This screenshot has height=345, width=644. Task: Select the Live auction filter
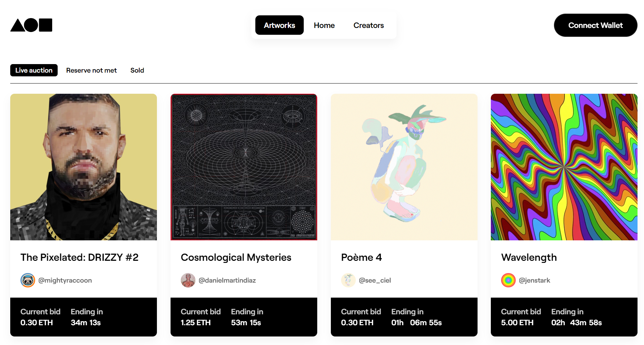pyautogui.click(x=34, y=70)
